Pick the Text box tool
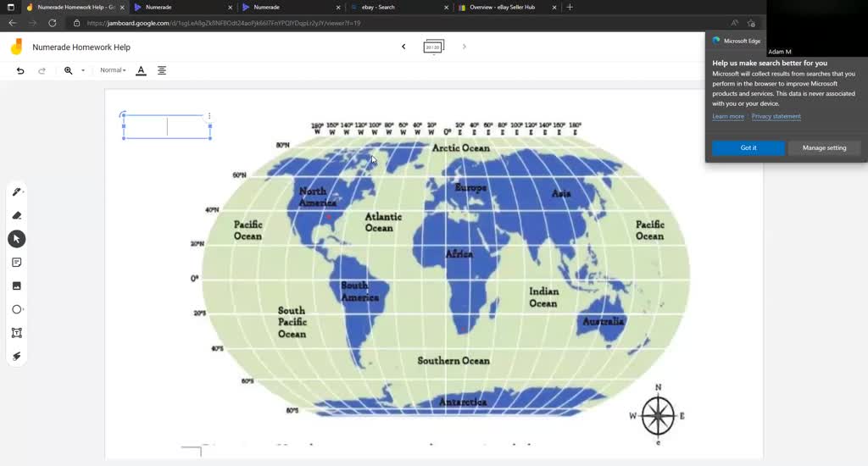The height and width of the screenshot is (466, 868). (x=17, y=333)
